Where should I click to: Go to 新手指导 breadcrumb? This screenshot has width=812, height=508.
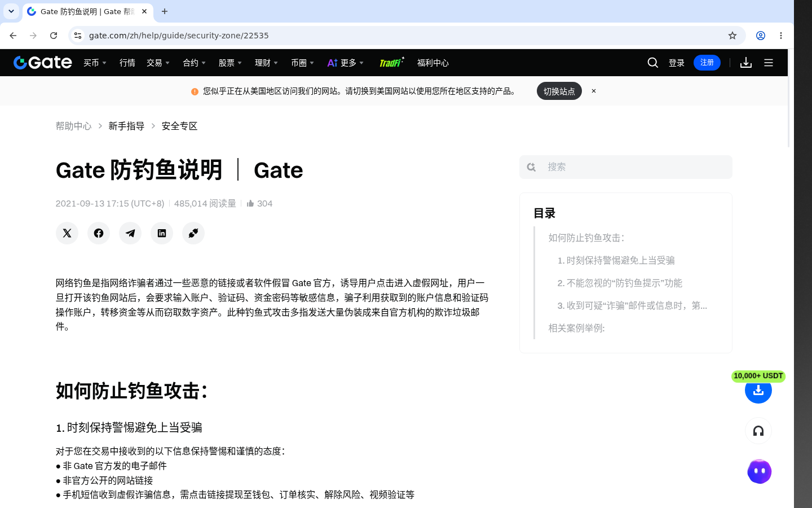point(126,126)
